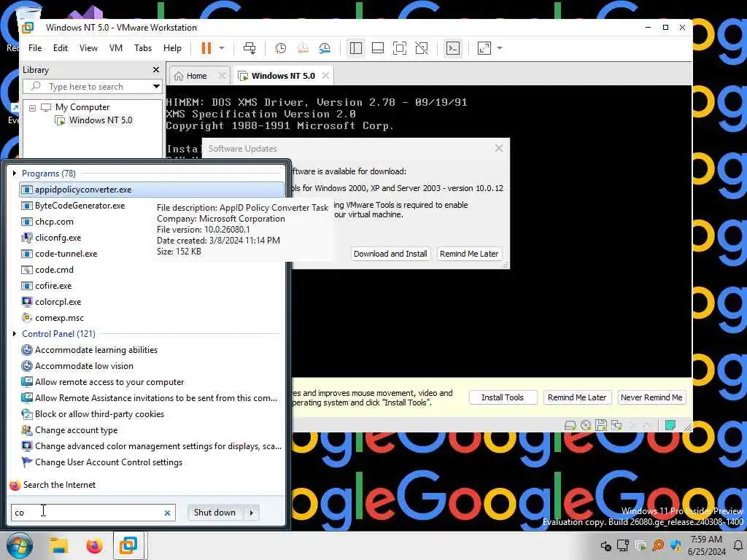Viewport: 747px width, 560px height.
Task: Click the Library search field
Action: tap(86, 87)
